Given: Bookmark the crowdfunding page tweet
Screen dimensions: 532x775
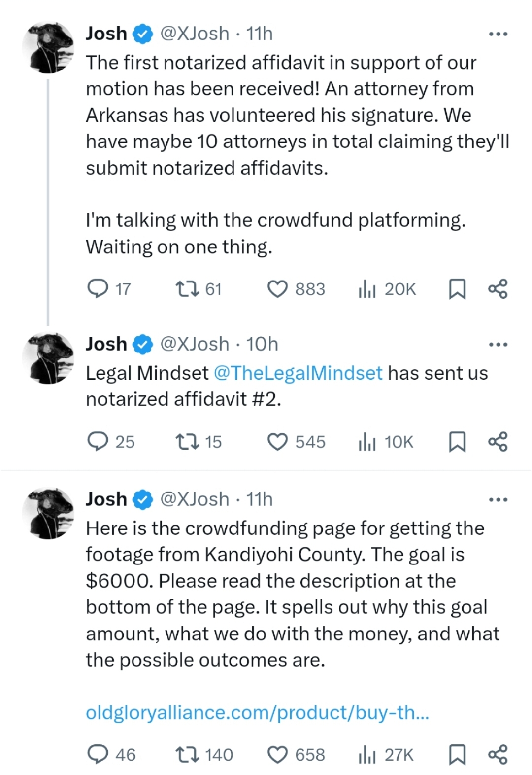Looking at the screenshot, I should (x=457, y=755).
